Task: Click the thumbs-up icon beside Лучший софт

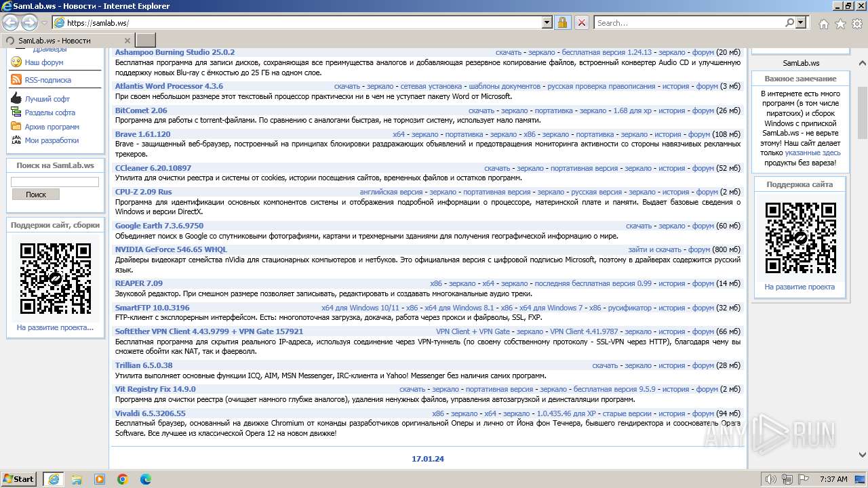Action: 16,98
